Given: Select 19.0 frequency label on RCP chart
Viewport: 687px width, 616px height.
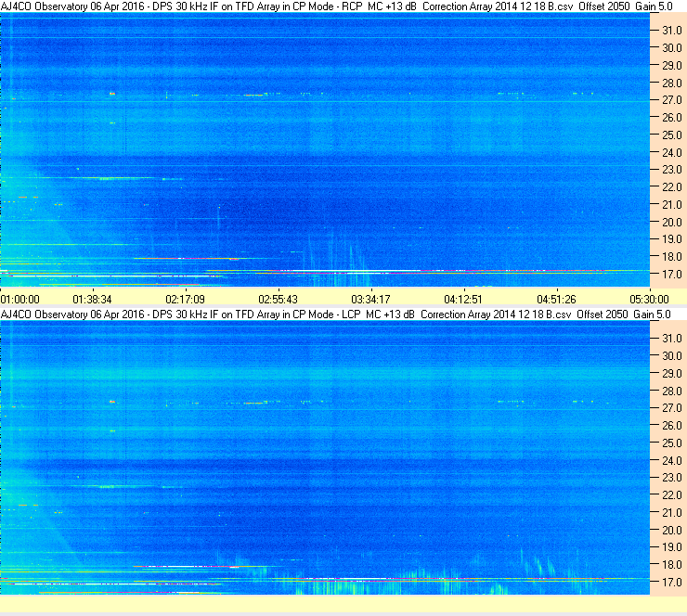Looking at the screenshot, I should [x=672, y=239].
